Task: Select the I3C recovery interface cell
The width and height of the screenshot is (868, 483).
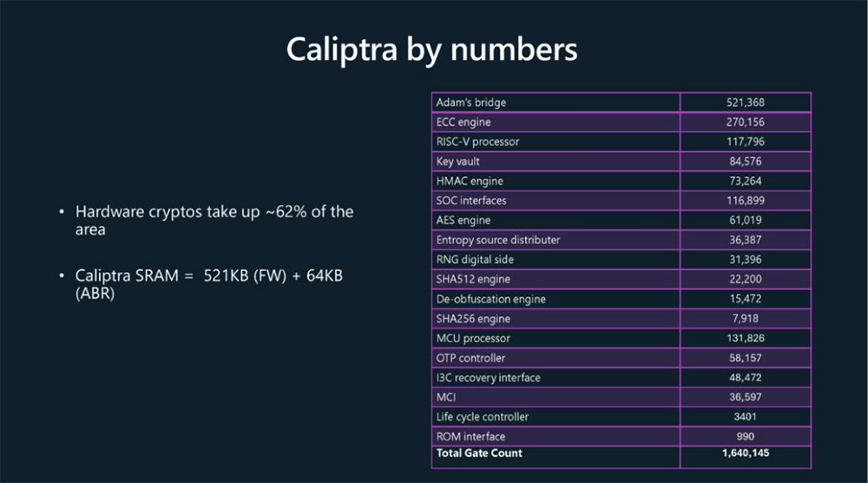Action: coord(488,378)
